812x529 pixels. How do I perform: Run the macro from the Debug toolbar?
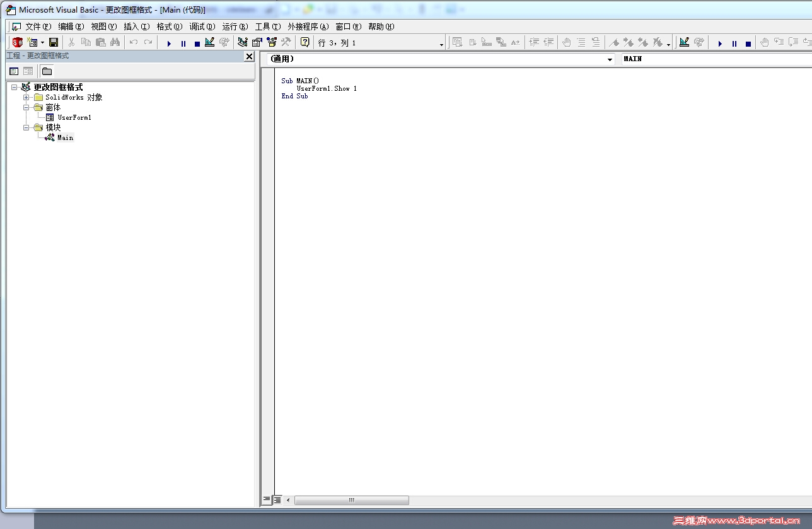(x=720, y=43)
